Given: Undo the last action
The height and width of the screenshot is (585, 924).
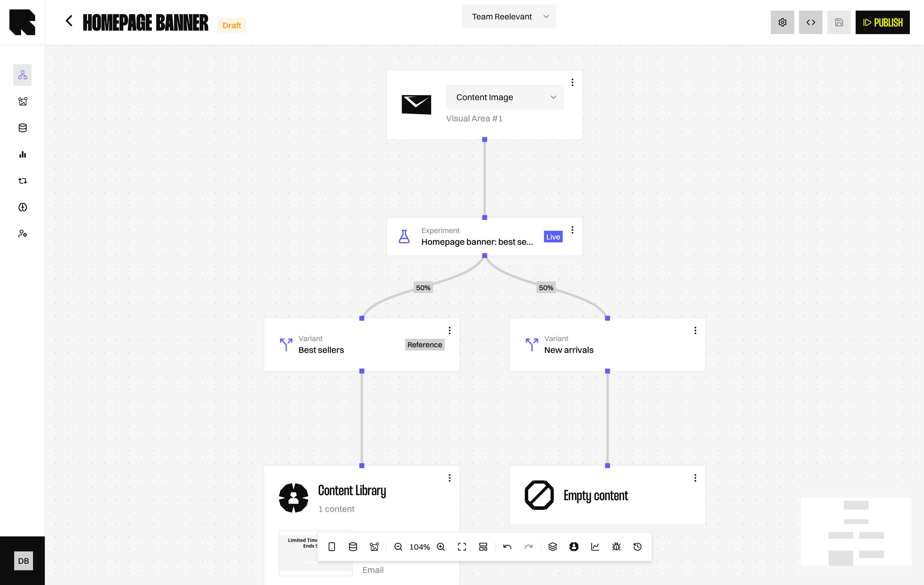Looking at the screenshot, I should point(507,547).
